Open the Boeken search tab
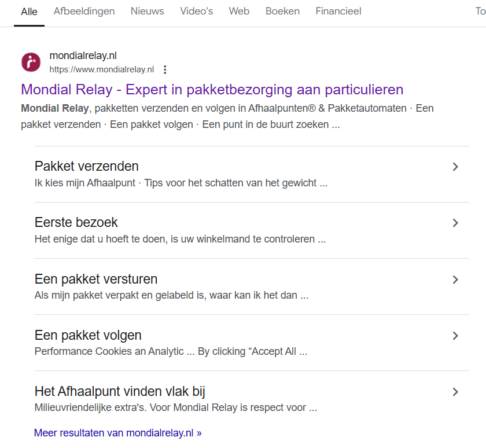 click(282, 11)
